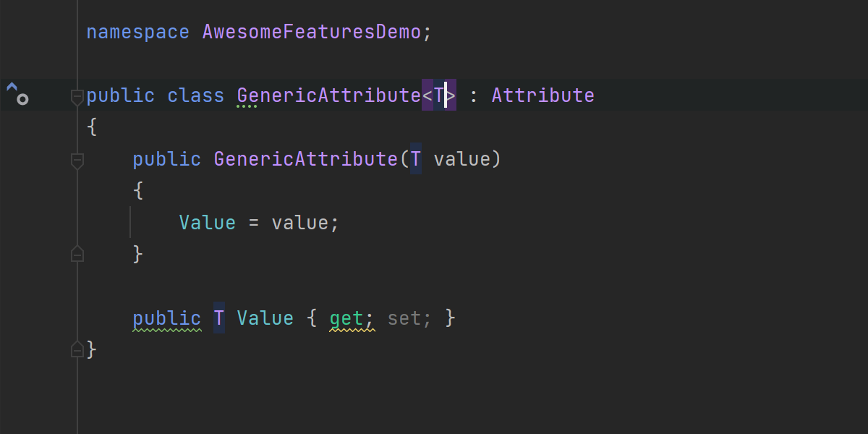Click the AwesomeFeaturesDemo namespace name
Screen dimensions: 868x434
point(311,33)
